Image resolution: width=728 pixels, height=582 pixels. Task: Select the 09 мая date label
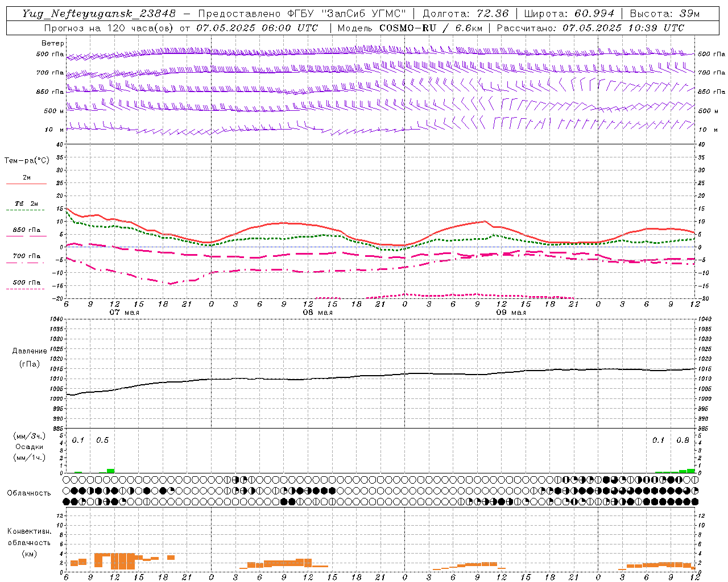(x=511, y=313)
